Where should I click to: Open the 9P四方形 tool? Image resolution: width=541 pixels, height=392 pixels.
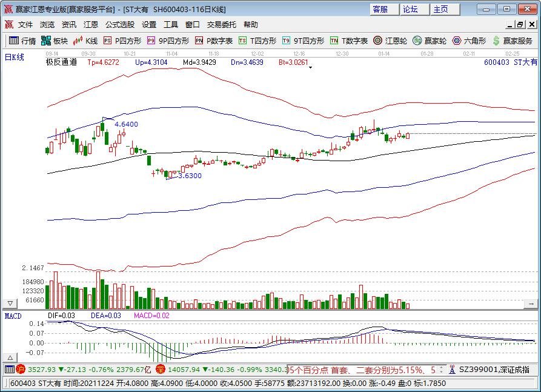168,41
